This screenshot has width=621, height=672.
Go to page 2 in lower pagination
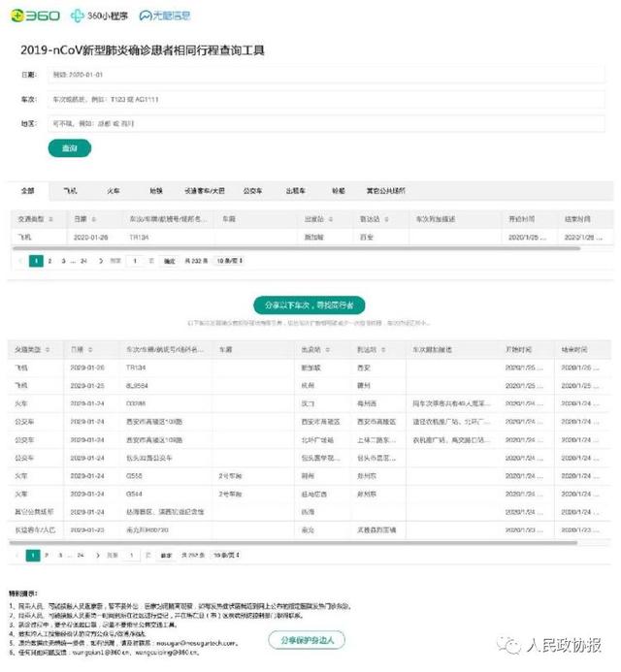pyautogui.click(x=47, y=556)
